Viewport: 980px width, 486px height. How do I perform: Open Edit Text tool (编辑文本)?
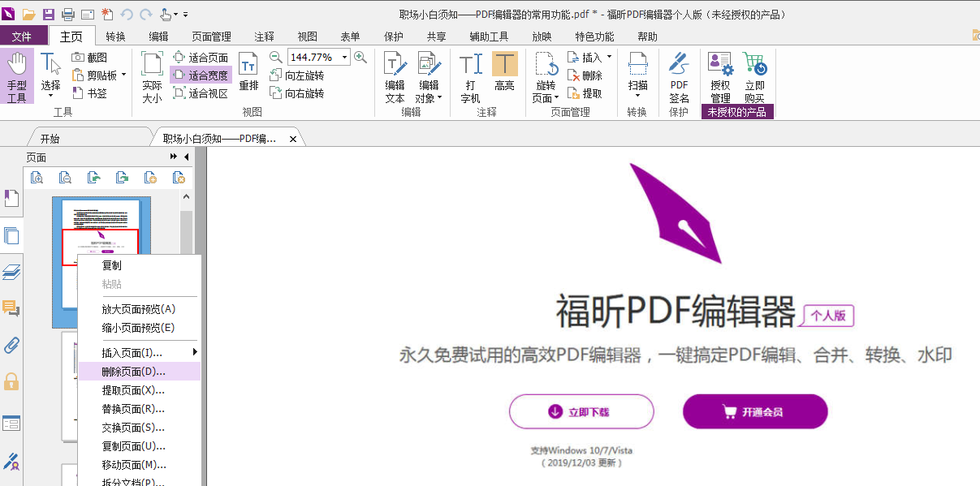pyautogui.click(x=395, y=77)
